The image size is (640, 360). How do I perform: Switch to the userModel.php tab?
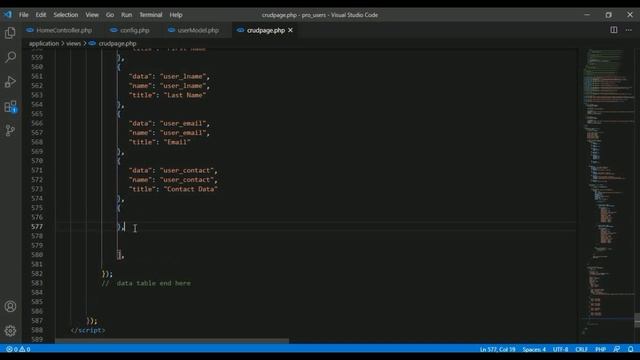[194, 30]
